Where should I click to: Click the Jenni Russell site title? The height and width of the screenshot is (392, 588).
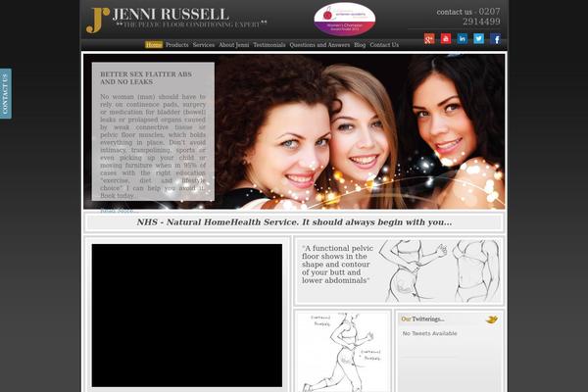[171, 15]
